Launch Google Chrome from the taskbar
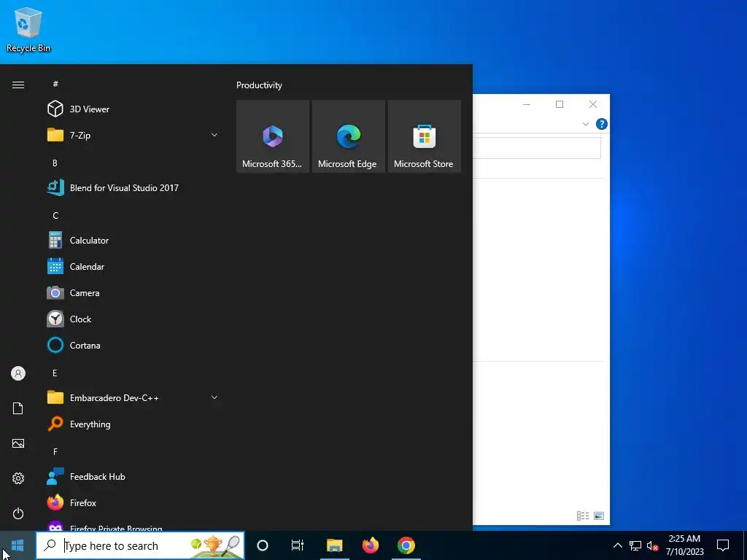 click(x=406, y=545)
